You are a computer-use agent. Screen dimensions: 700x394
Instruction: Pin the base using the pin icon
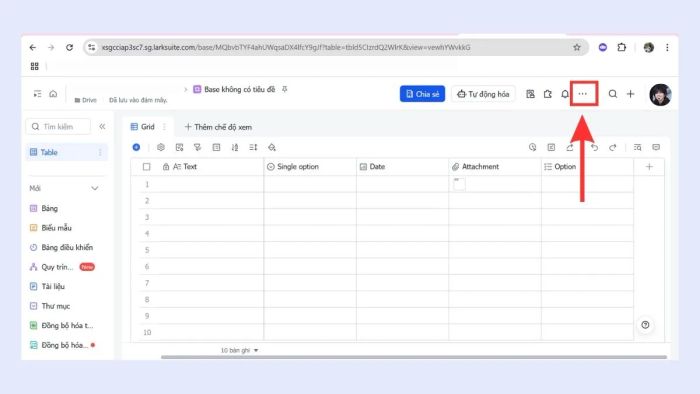coord(284,89)
